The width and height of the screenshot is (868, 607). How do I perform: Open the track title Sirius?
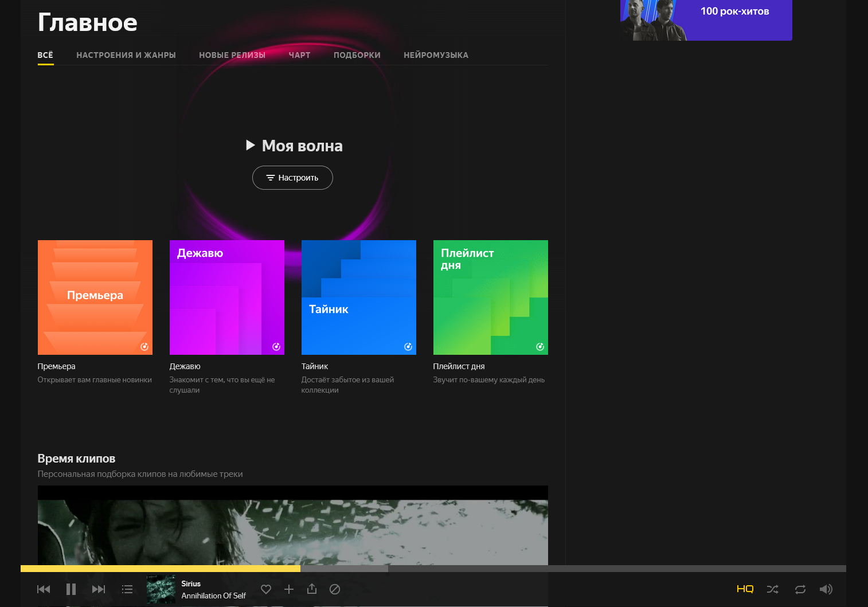[191, 583]
